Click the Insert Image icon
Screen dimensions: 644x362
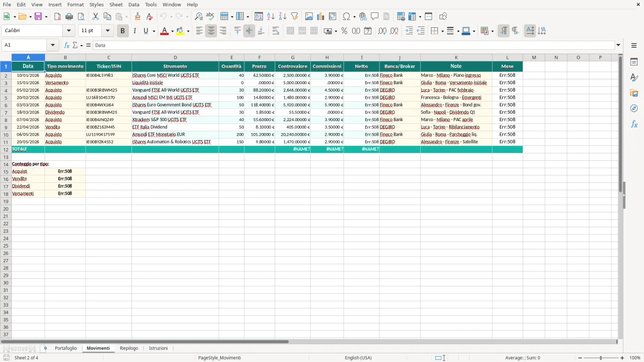pyautogui.click(x=309, y=17)
